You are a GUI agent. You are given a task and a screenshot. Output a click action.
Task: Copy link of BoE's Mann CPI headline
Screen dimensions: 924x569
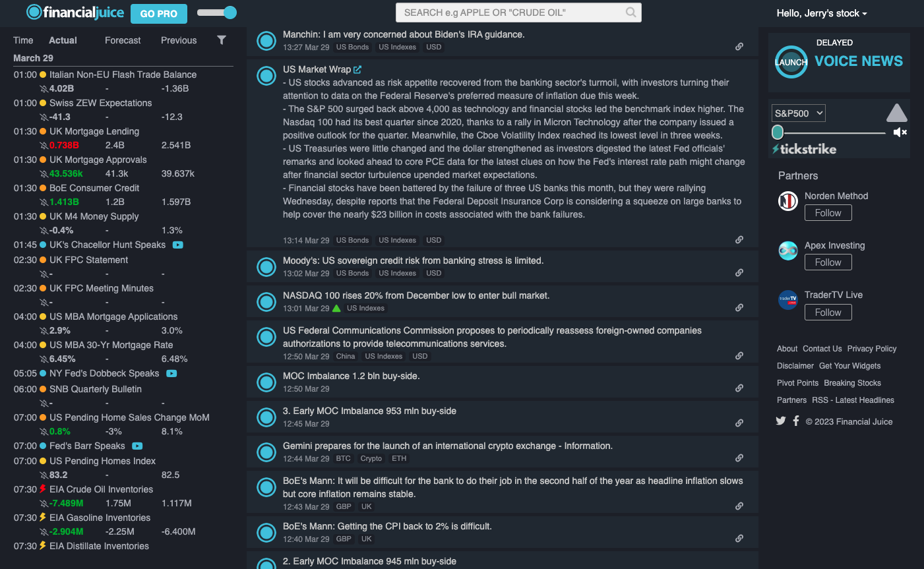click(739, 539)
